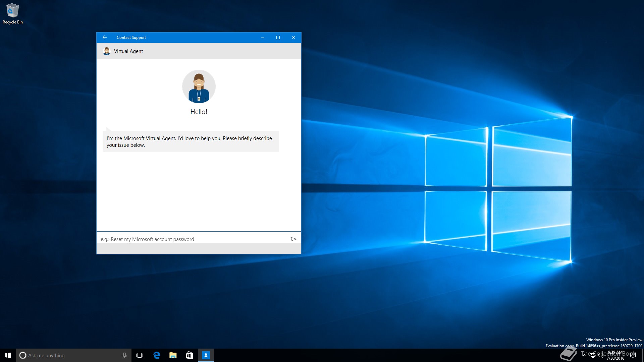
Task: Maximize the Contact Support window
Action: point(278,38)
